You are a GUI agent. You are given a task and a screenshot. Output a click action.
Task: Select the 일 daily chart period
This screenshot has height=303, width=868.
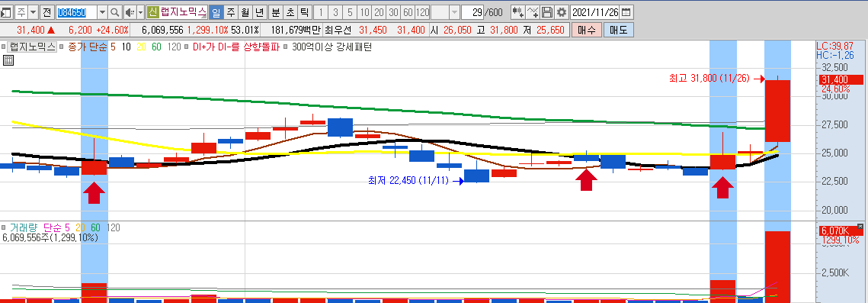[x=216, y=11]
